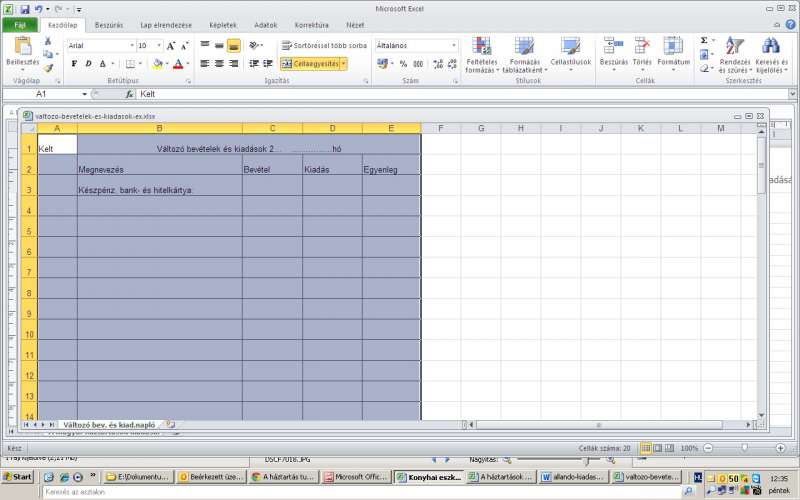Image resolution: width=800 pixels, height=500 pixels.
Task: Click the decrease font size icon
Action: pos(185,46)
